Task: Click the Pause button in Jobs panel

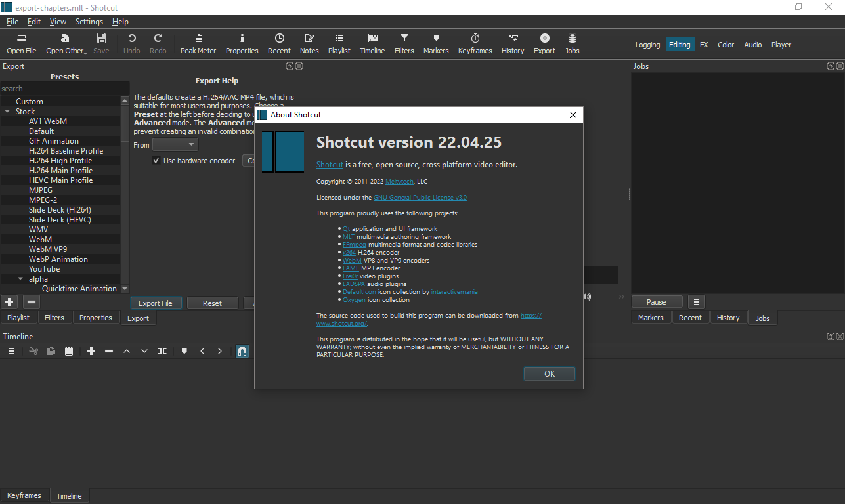Action: [x=656, y=302]
